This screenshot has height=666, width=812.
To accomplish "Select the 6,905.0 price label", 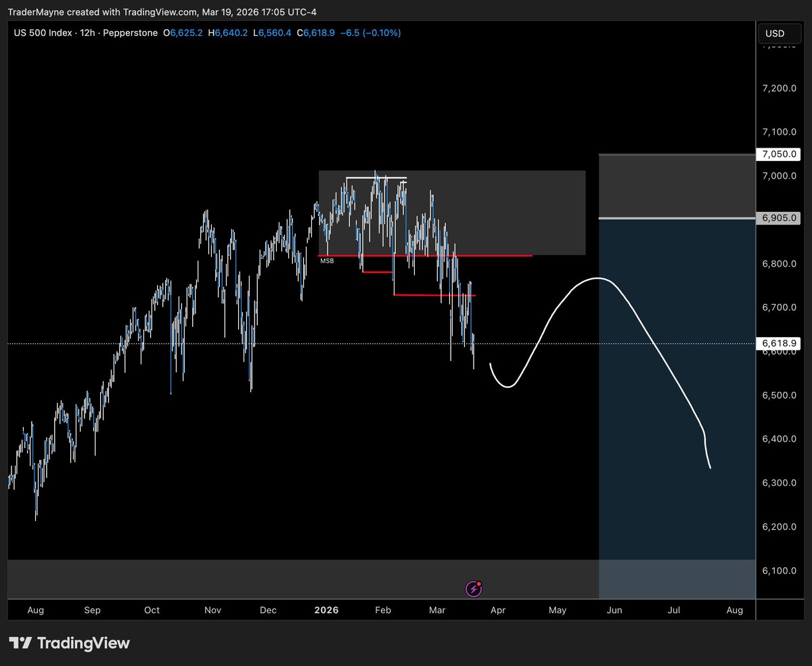I will [x=778, y=218].
